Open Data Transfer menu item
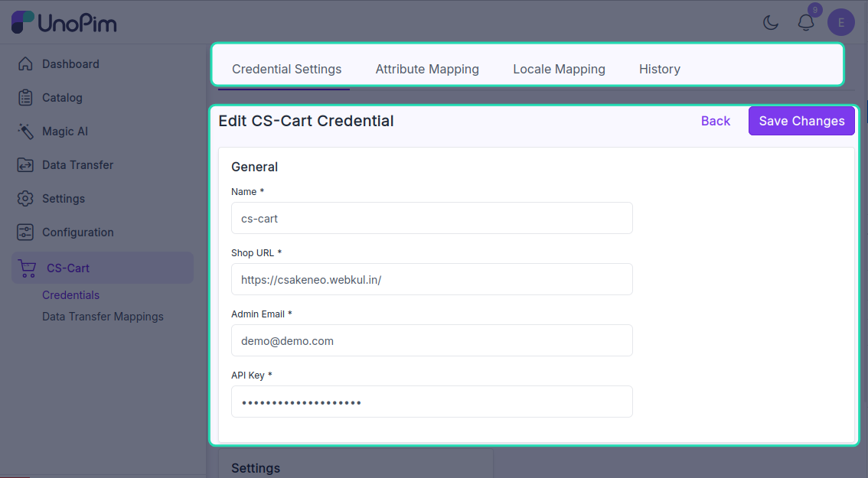 click(x=77, y=165)
